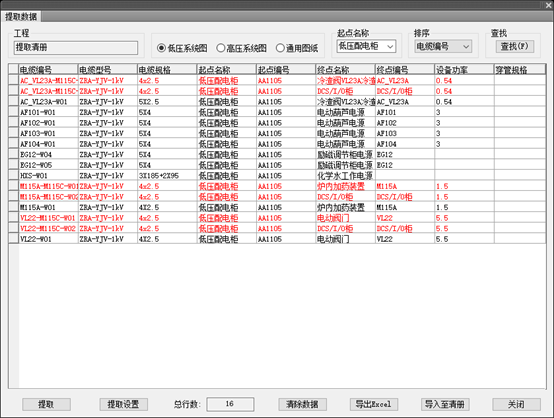Click the red 电动阀门 cell
The height and width of the screenshot is (418, 554).
[x=345, y=218]
